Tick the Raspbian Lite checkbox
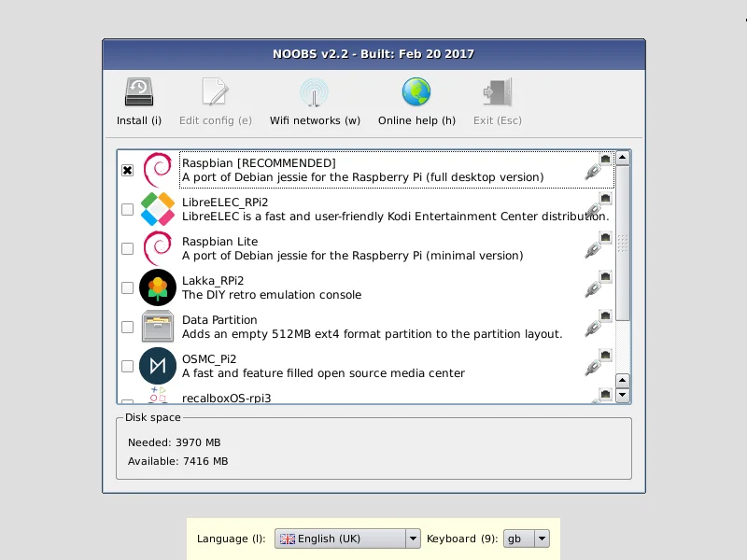 click(x=127, y=248)
